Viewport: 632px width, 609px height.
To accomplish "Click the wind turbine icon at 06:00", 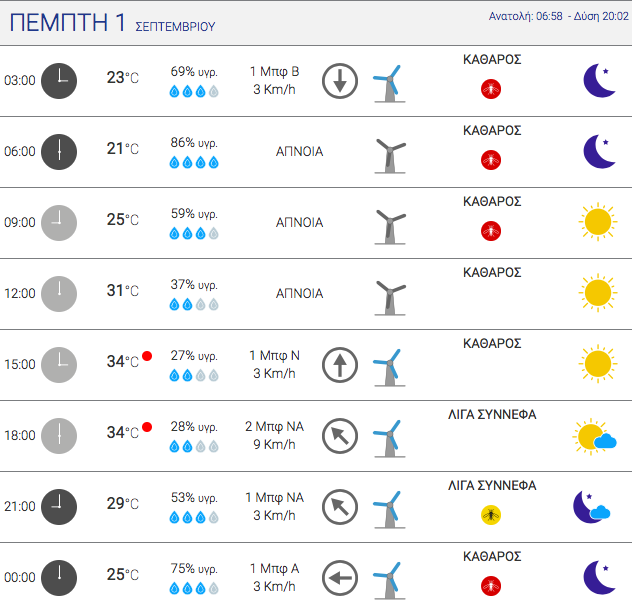I will (390, 156).
